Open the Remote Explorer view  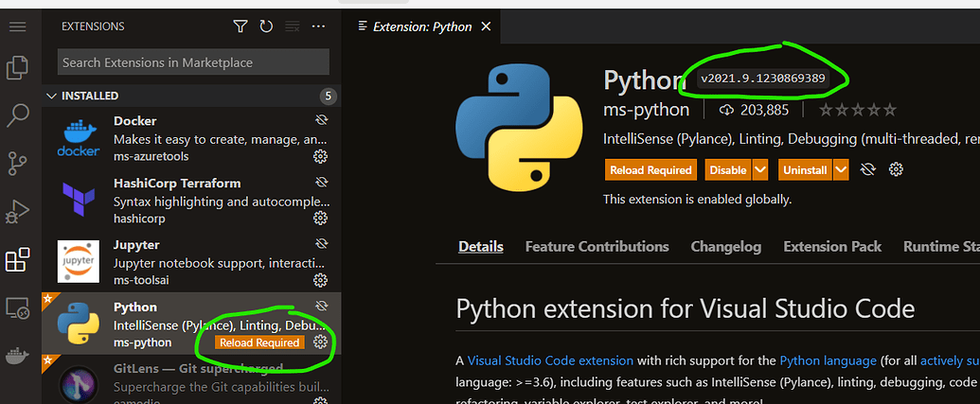17,308
